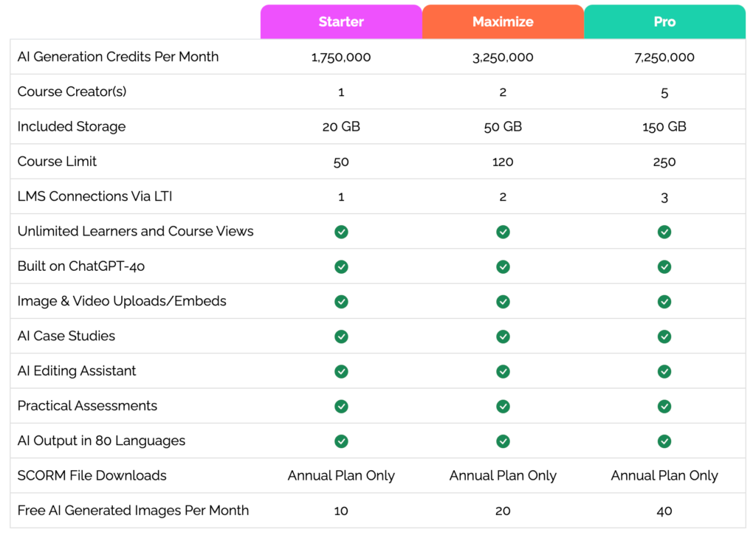Screen dimensions: 756x538
Task: Click Pro checkmark for Practical Assessments
Action: 664,406
